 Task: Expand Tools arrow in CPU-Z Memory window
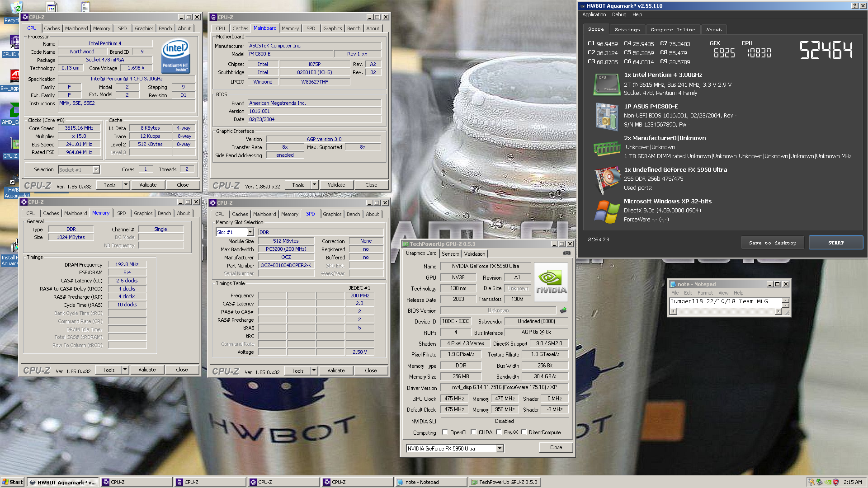pos(125,370)
